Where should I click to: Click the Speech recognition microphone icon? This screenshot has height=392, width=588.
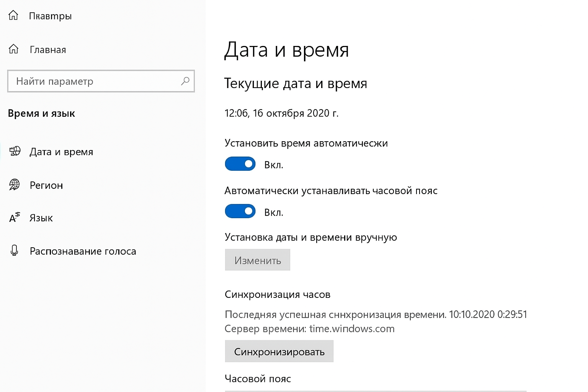14,251
